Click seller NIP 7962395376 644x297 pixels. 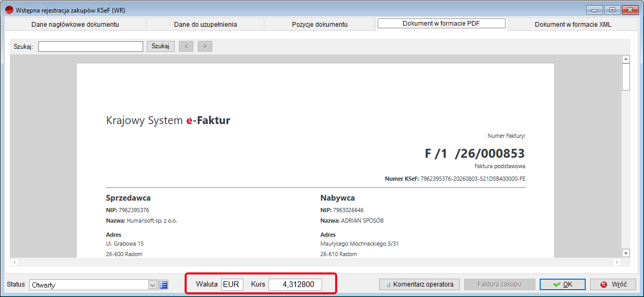coord(134,210)
